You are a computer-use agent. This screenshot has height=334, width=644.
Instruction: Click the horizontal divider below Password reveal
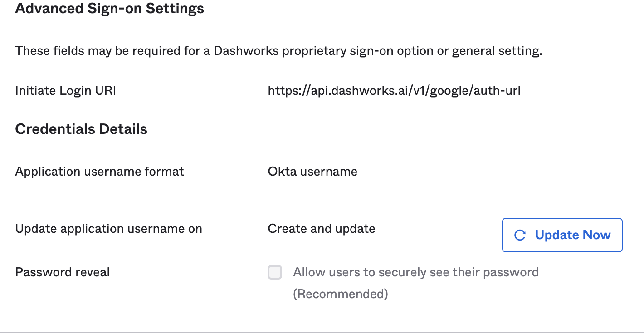pyautogui.click(x=322, y=333)
